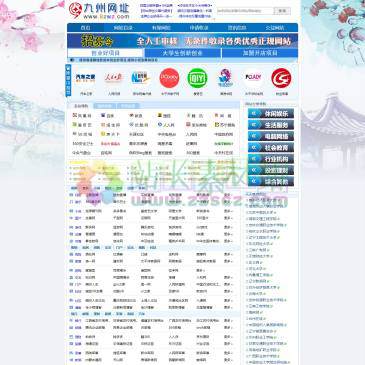Image resolution: width=365 pixels, height=365 pixels.
Task: Click the search button beside the input
Action: tap(282, 11)
